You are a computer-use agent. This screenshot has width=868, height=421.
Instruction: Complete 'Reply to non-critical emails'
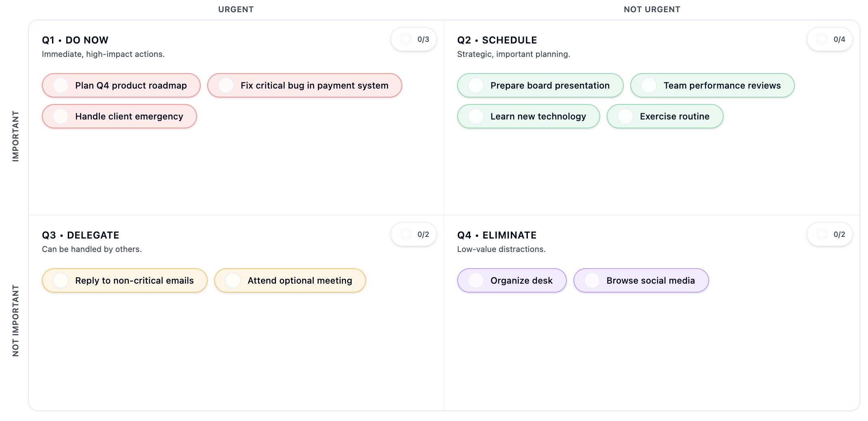[61, 280]
